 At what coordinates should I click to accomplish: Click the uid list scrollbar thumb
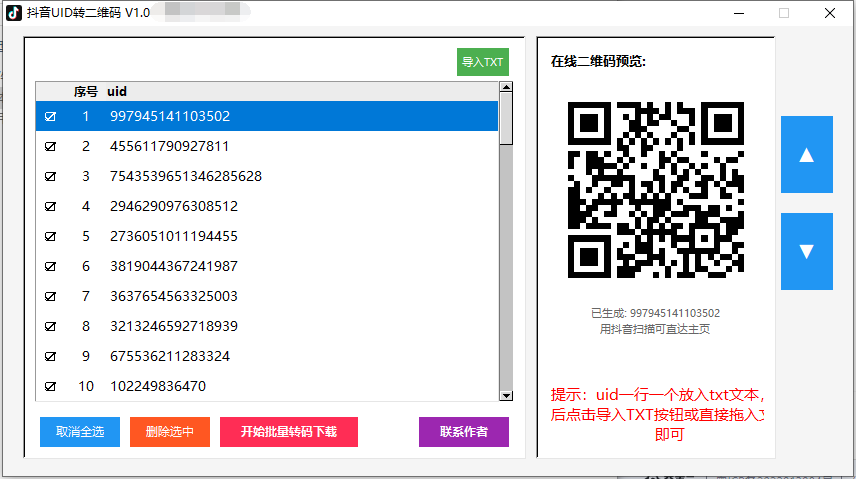[x=506, y=119]
